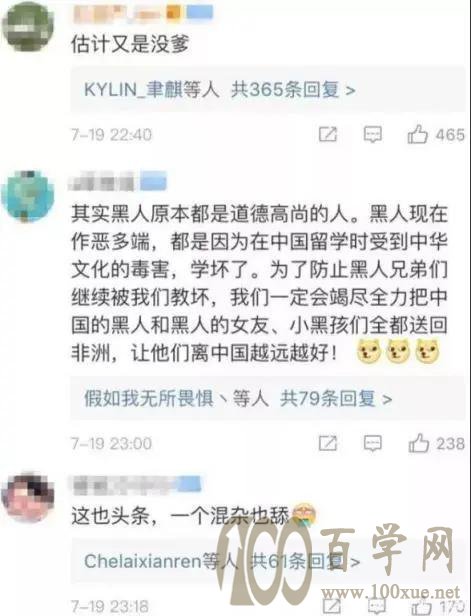This screenshot has width=471, height=616.
Task: Expand the 共61条回复 replies thread
Action: 306,562
